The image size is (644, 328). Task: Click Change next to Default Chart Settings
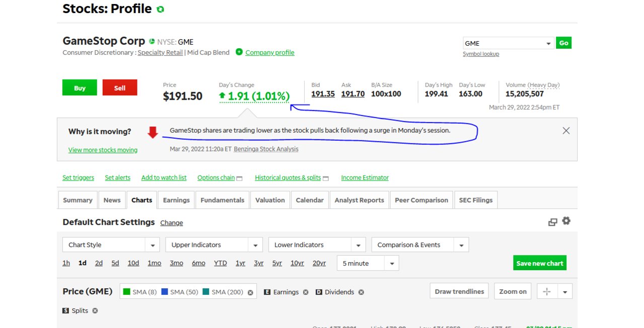tap(172, 223)
